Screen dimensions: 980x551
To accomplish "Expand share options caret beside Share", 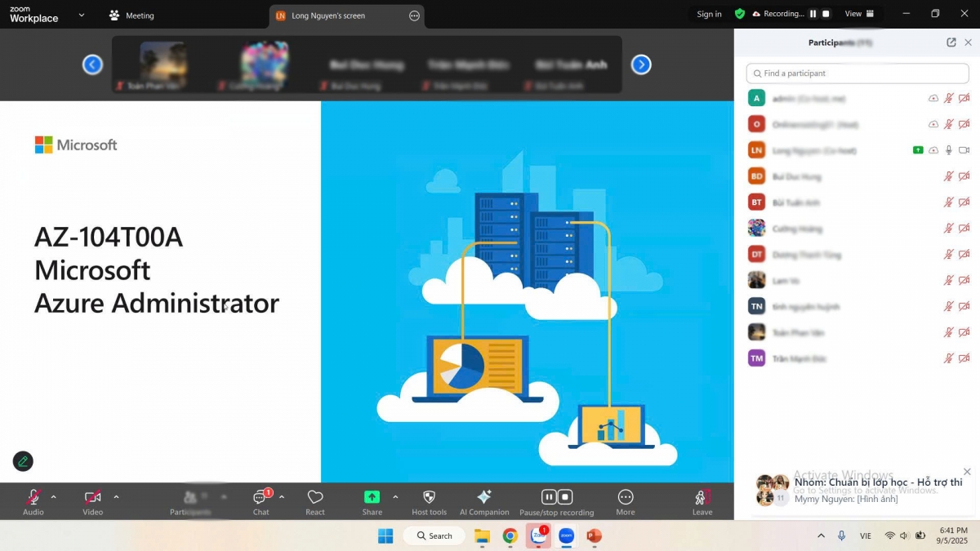I will 395,497.
